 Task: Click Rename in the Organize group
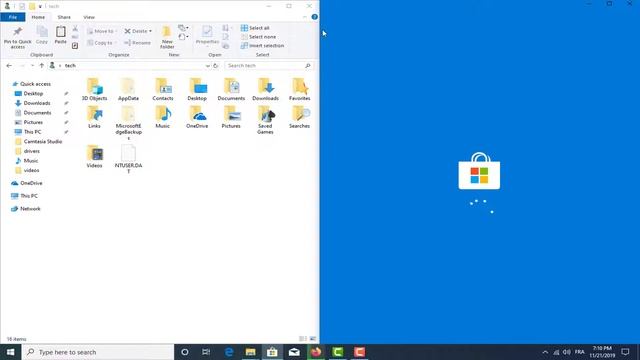pyautogui.click(x=138, y=42)
